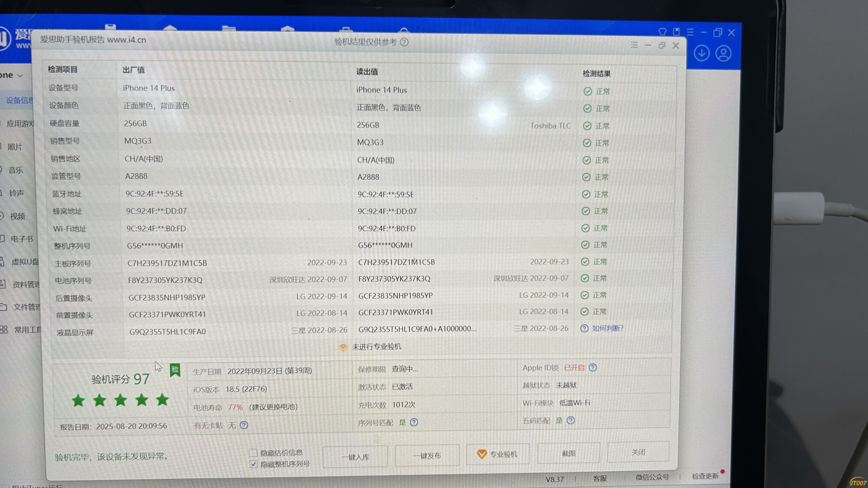Click the help icon beside 五码匹配
This screenshot has height=488, width=868.
(x=570, y=420)
